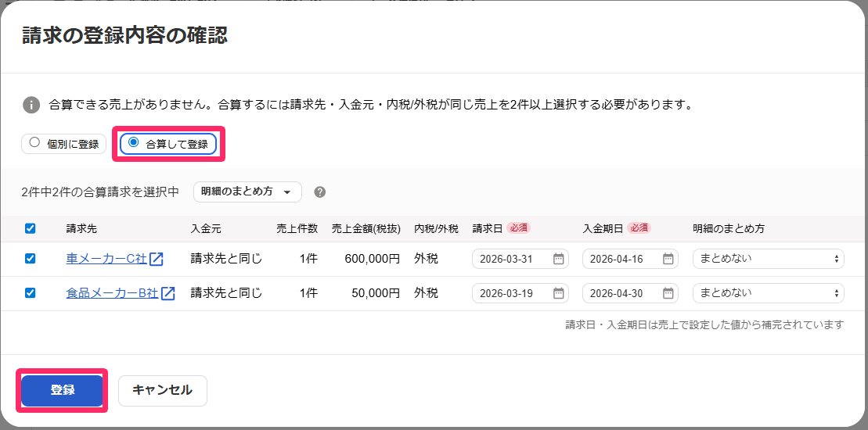Open まとめない dropdown in 車メーカーC社 row
Image resolution: width=868 pixels, height=430 pixels.
pyautogui.click(x=769, y=259)
